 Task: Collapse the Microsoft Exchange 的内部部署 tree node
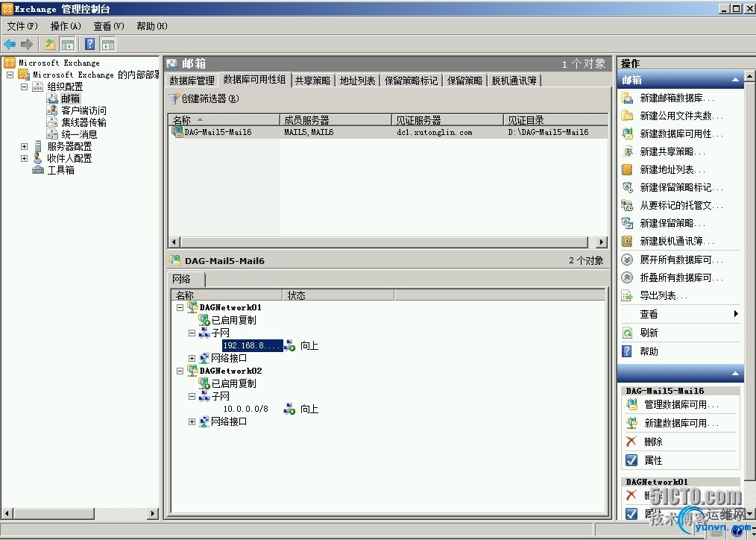tap(10, 75)
